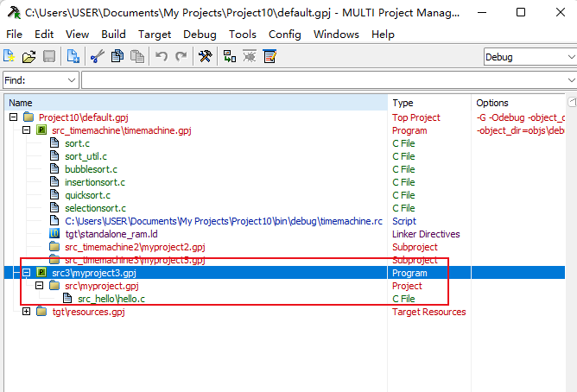Collapse the src3\myproject3.gpj tree node

pyautogui.click(x=26, y=273)
